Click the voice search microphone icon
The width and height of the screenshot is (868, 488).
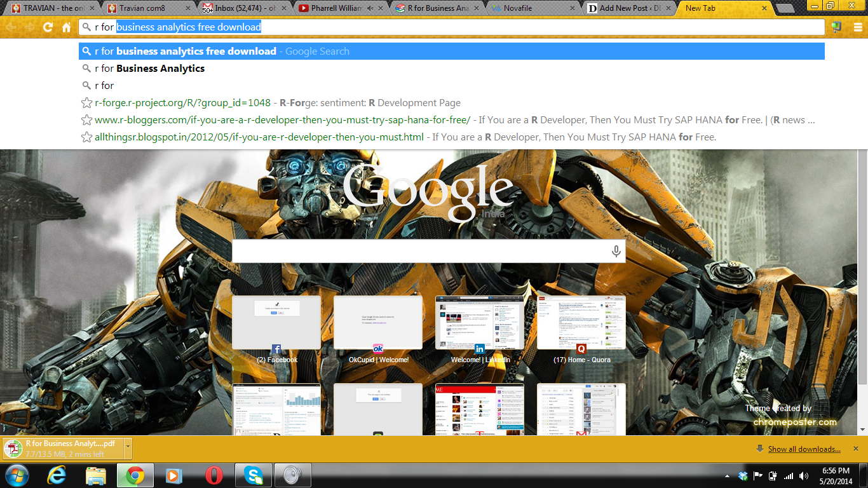[x=615, y=252]
